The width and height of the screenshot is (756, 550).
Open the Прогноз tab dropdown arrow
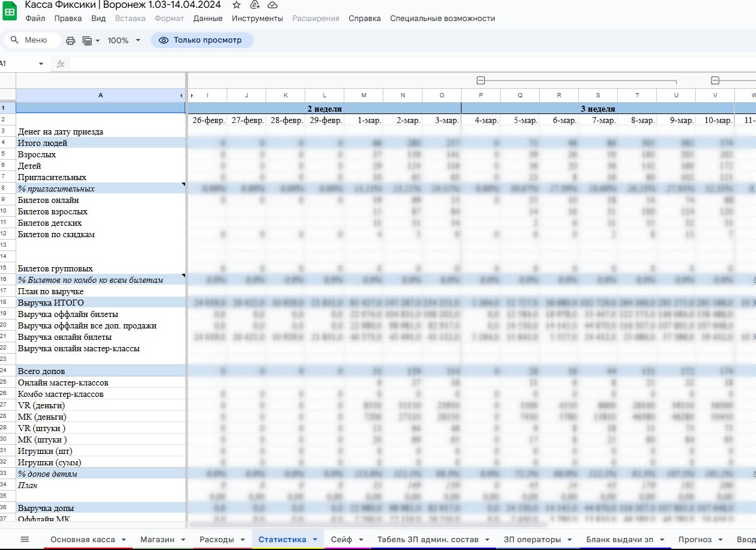(x=719, y=539)
